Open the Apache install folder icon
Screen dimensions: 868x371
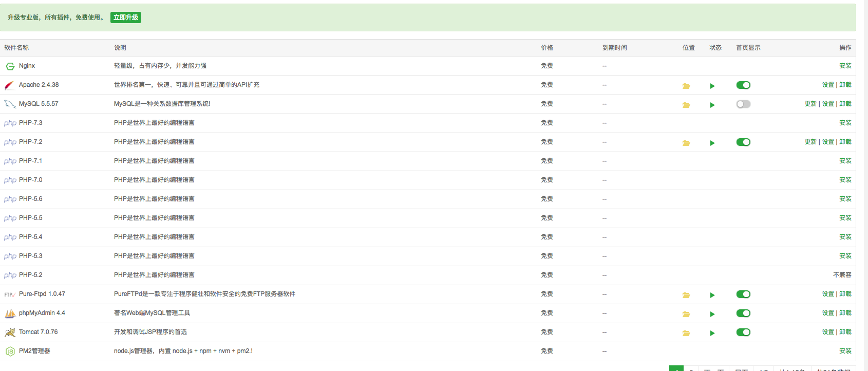click(x=686, y=86)
